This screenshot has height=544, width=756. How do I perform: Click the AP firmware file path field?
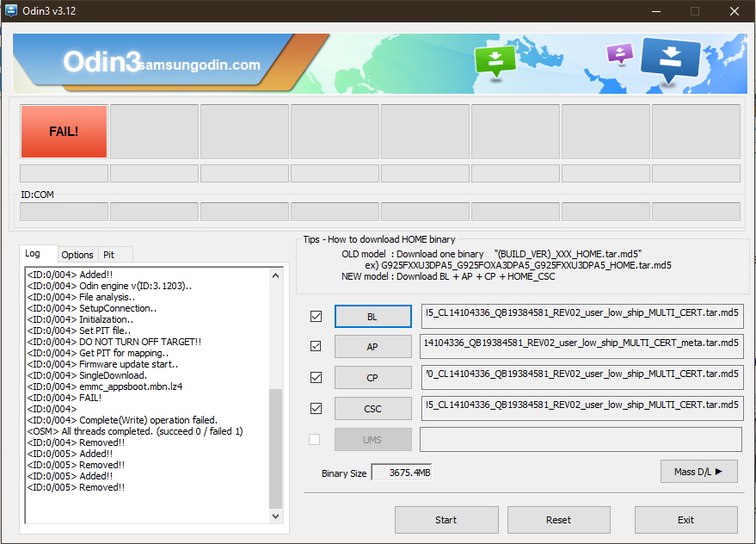click(x=581, y=346)
